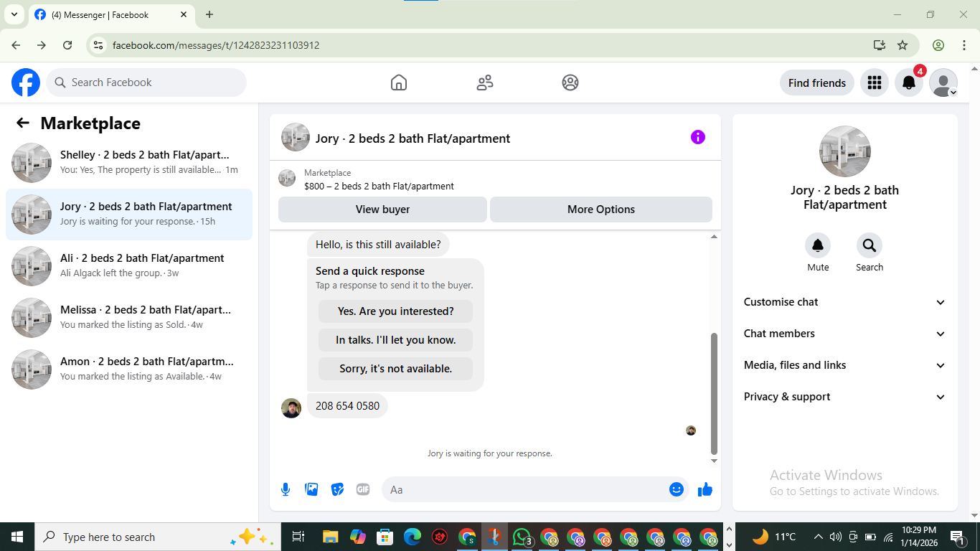The image size is (980, 551).
Task: Switch to the Messenger Facebook browser tab
Action: 111,14
